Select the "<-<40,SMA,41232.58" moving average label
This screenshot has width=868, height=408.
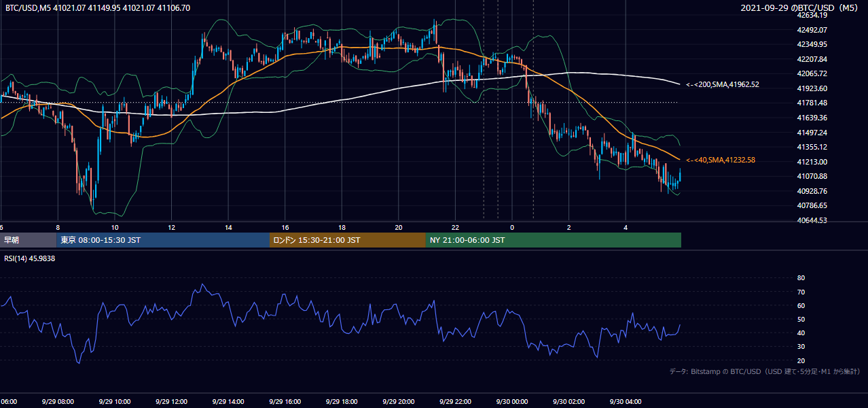click(x=720, y=160)
